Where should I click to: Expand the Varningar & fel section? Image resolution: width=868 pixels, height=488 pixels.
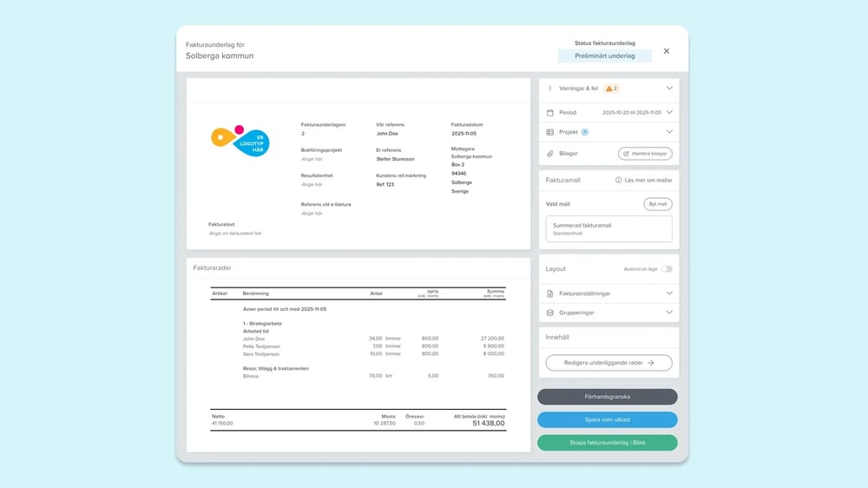point(669,89)
